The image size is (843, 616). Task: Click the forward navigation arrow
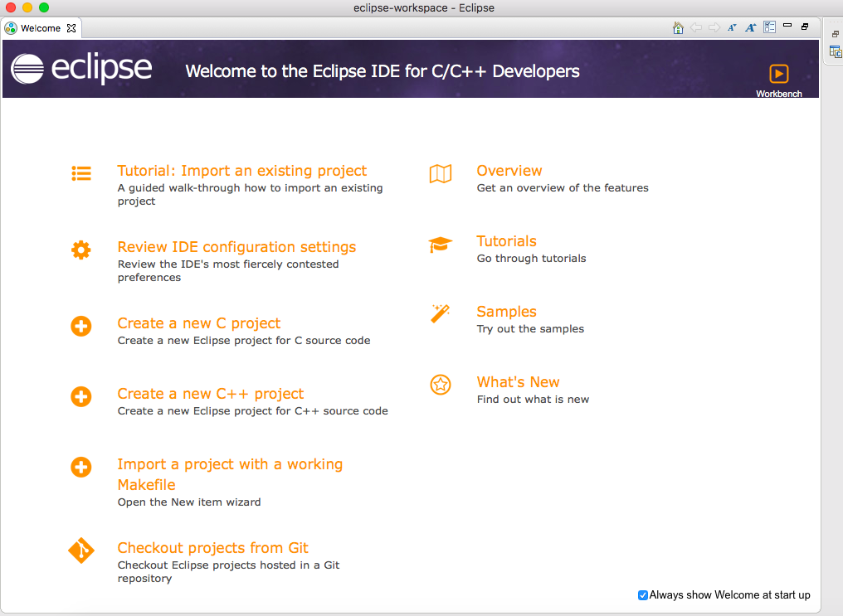click(714, 27)
